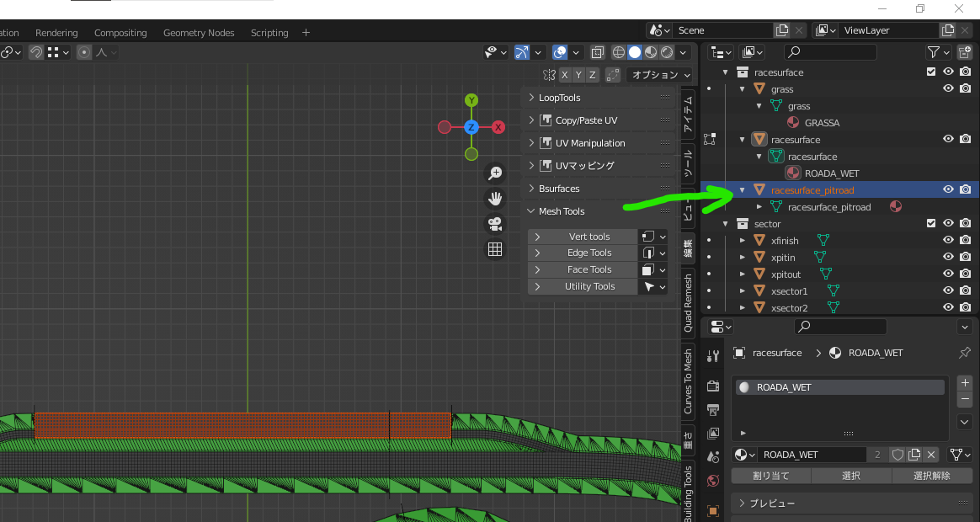This screenshot has height=522, width=980.
Task: Toggle Z axis mesh mirror
Action: [593, 75]
